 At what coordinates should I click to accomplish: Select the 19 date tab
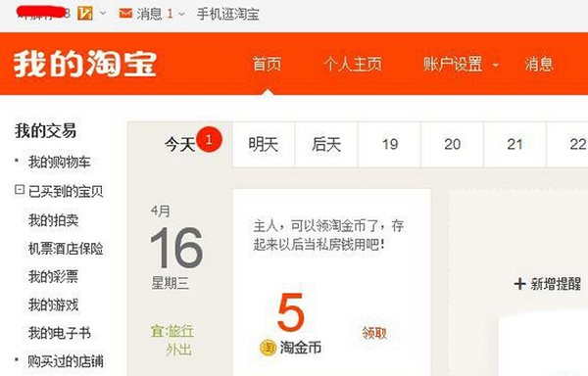[x=390, y=144]
